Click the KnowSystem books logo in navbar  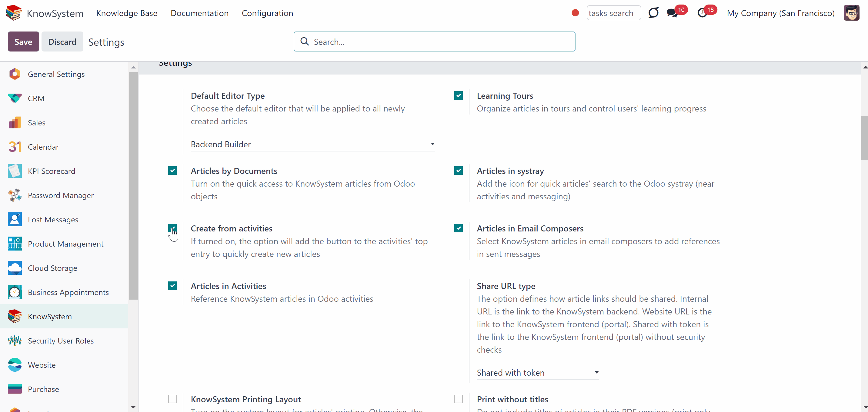tap(14, 13)
